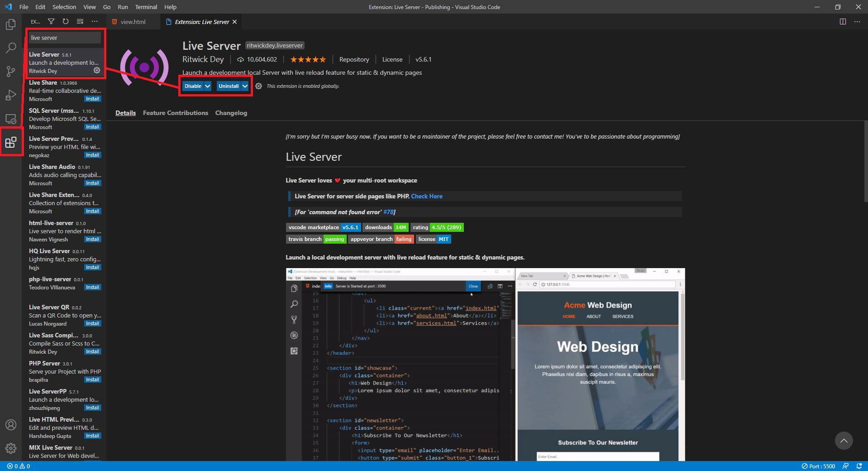
Task: Open the Source Control view
Action: point(11,72)
